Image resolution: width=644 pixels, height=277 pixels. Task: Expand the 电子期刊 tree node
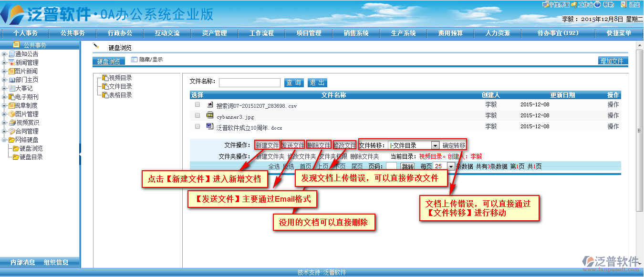(4, 97)
